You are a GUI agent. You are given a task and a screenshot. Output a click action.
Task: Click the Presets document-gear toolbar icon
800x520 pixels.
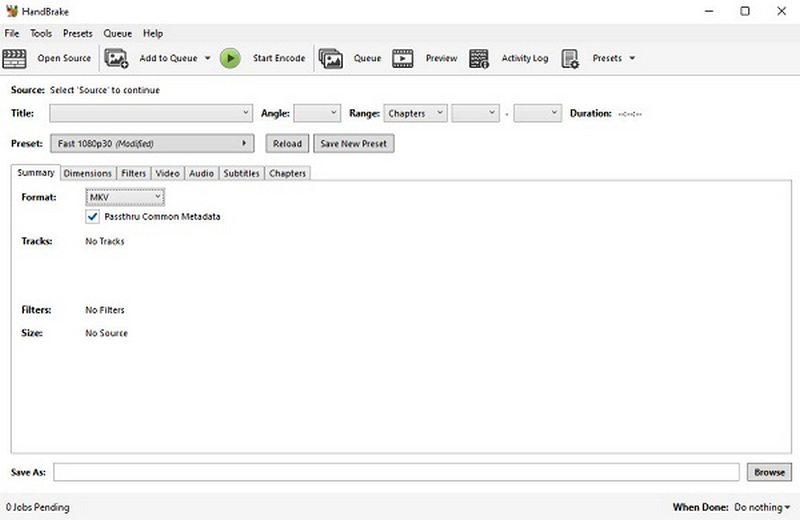click(570, 58)
